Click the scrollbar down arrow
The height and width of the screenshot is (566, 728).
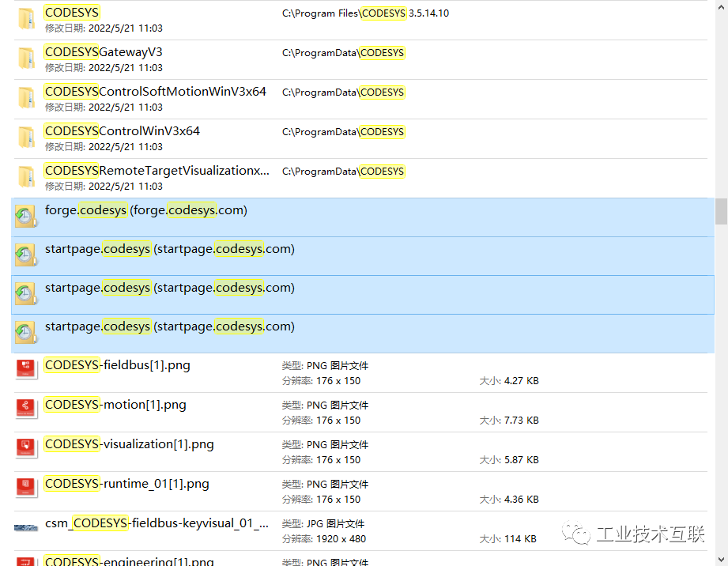click(x=721, y=560)
